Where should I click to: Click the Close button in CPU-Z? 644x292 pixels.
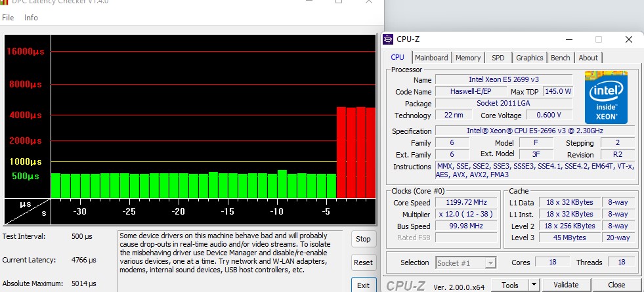616,285
